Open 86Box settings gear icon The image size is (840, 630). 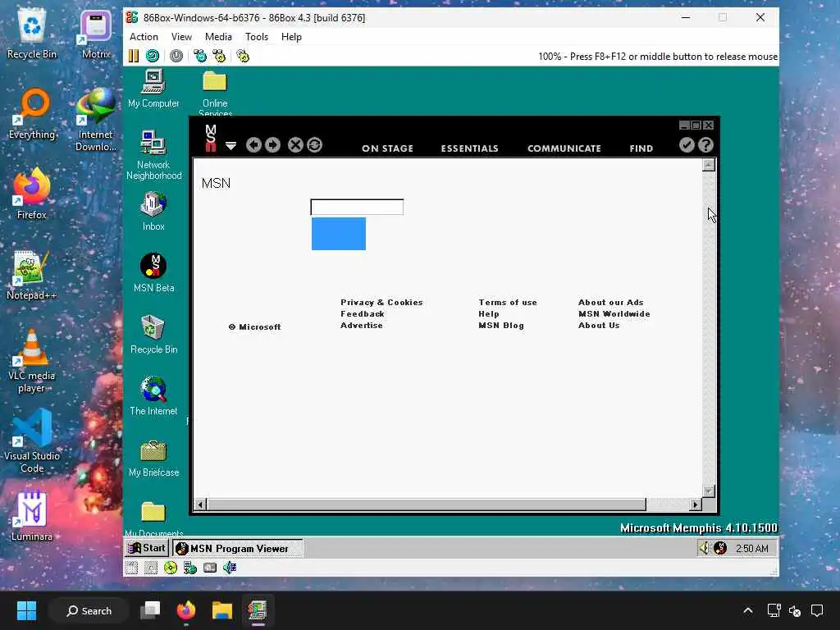pos(243,56)
